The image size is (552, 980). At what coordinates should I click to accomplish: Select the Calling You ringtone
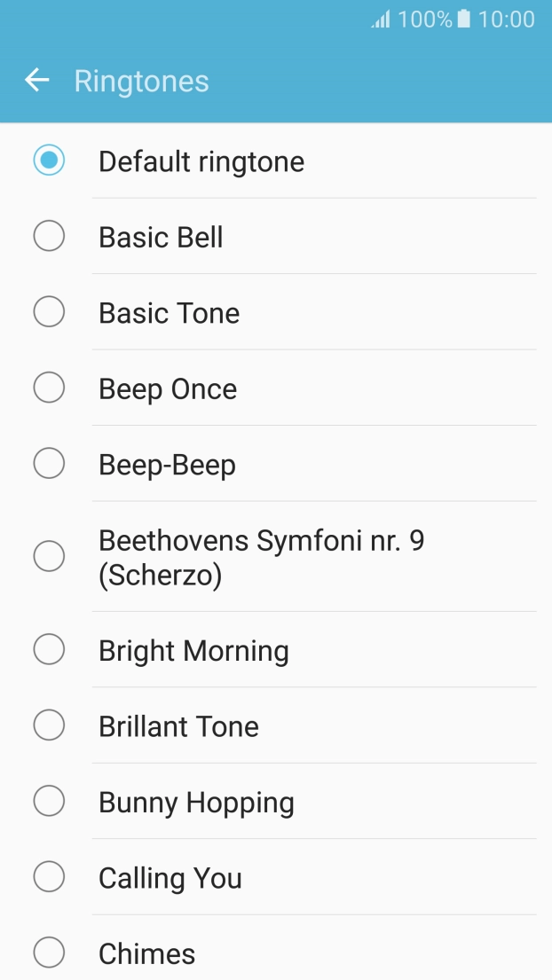click(49, 876)
